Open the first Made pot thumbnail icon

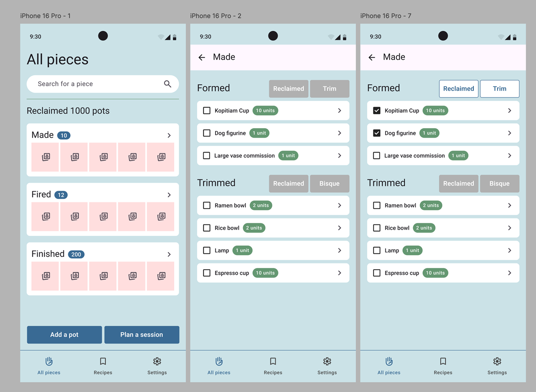pos(45,157)
